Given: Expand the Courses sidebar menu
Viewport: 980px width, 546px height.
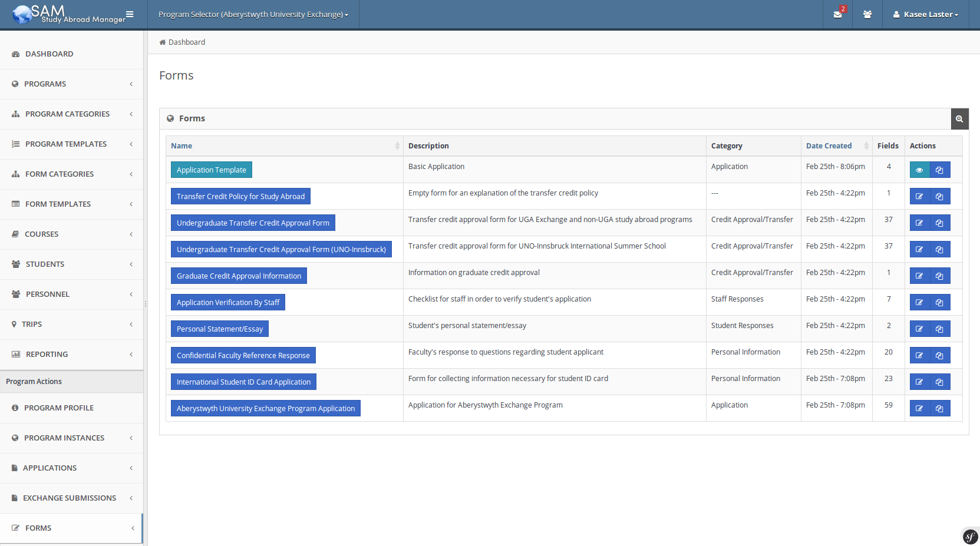Looking at the screenshot, I should coord(71,234).
